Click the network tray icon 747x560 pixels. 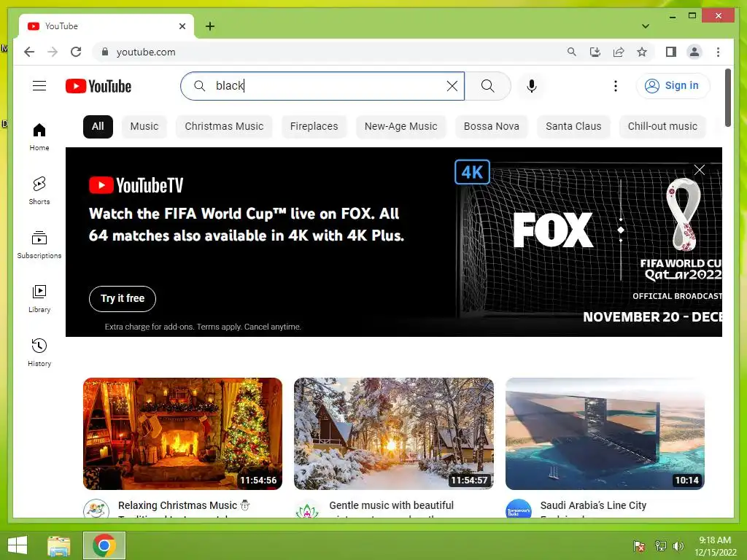click(661, 546)
